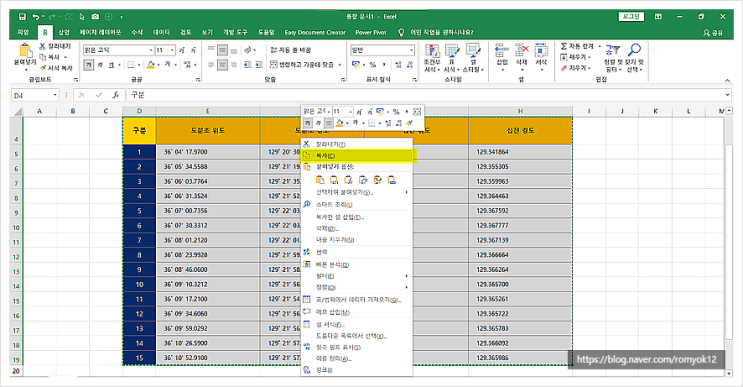Click Cell Styles (셀 스타일) icon
The width and height of the screenshot is (743, 387).
473,51
